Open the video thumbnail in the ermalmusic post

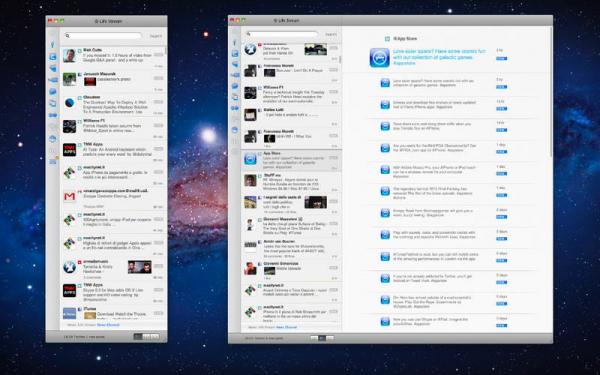coord(140,267)
